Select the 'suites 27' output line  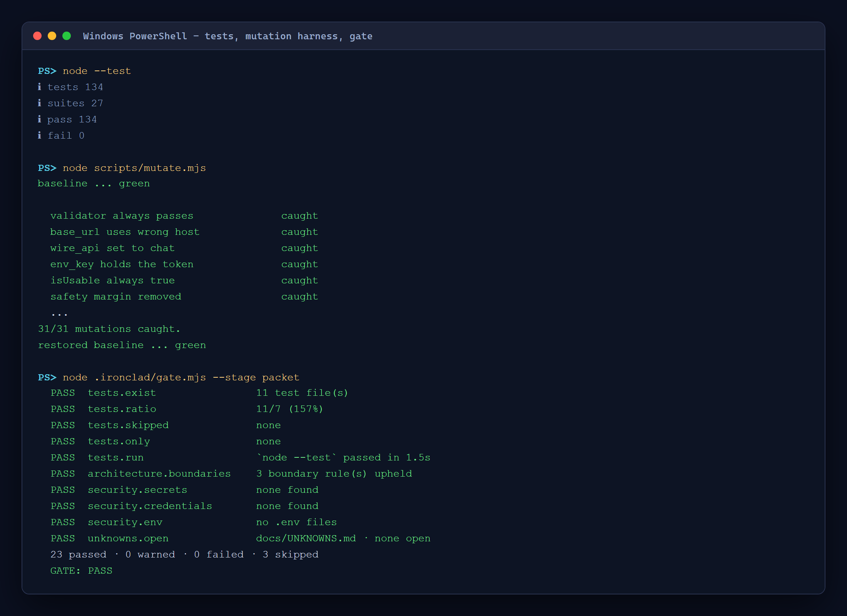(x=70, y=103)
